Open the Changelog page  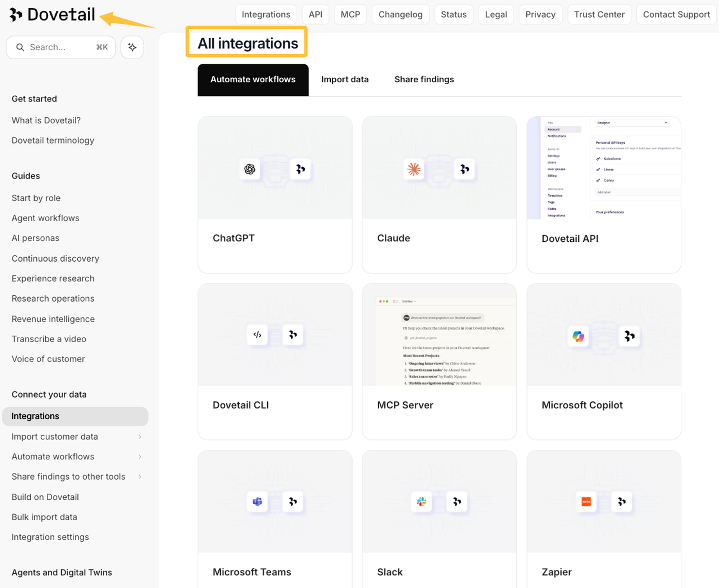click(400, 14)
